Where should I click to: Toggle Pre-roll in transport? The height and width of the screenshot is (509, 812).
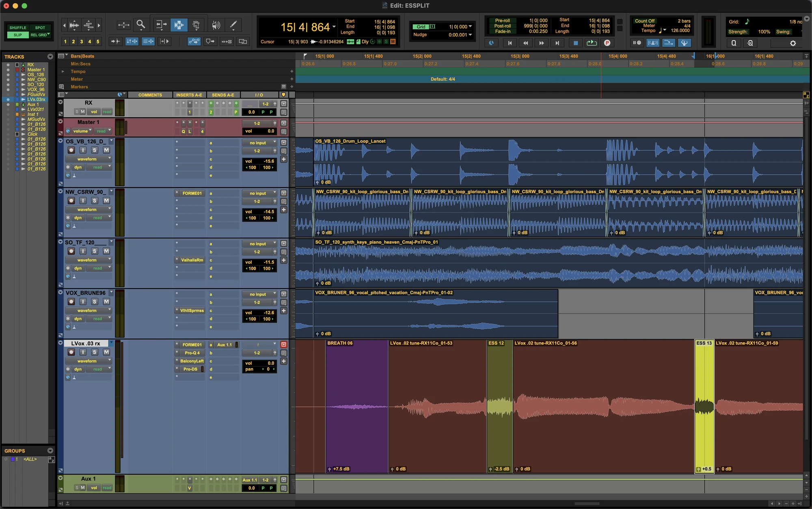coord(502,20)
